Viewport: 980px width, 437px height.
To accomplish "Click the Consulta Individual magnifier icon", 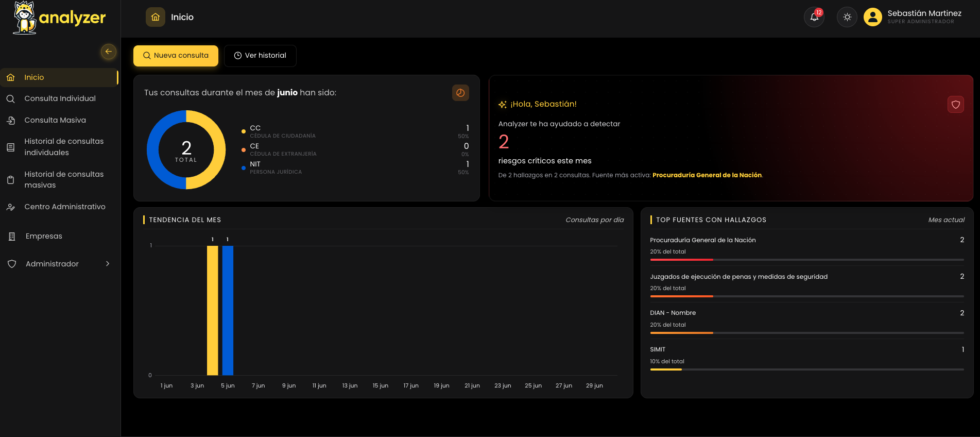I will pyautogui.click(x=10, y=98).
